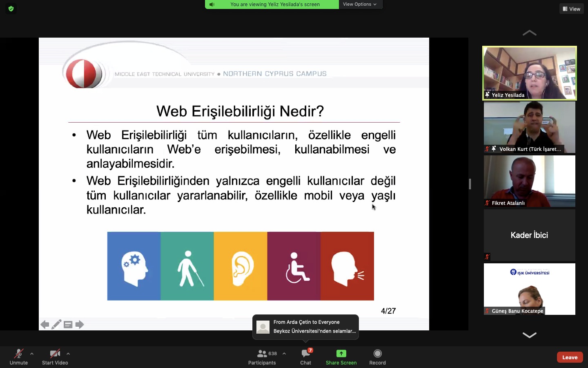588x368 pixels.
Task: Open the slide pen annotation tool
Action: coord(56,325)
